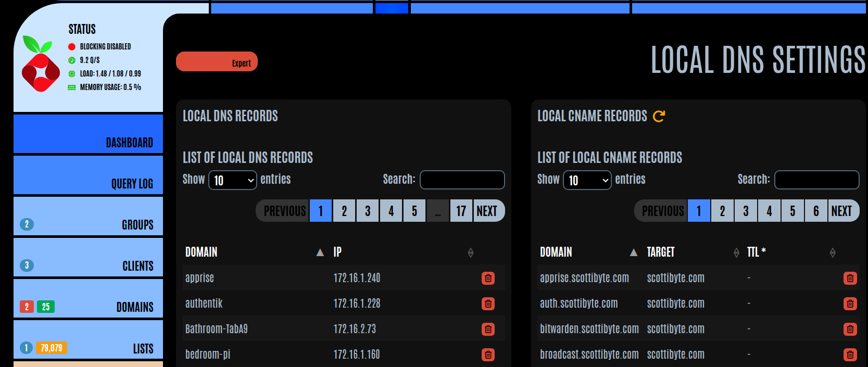Remove the Bathroom-TabA9 DNS entry

(488, 329)
